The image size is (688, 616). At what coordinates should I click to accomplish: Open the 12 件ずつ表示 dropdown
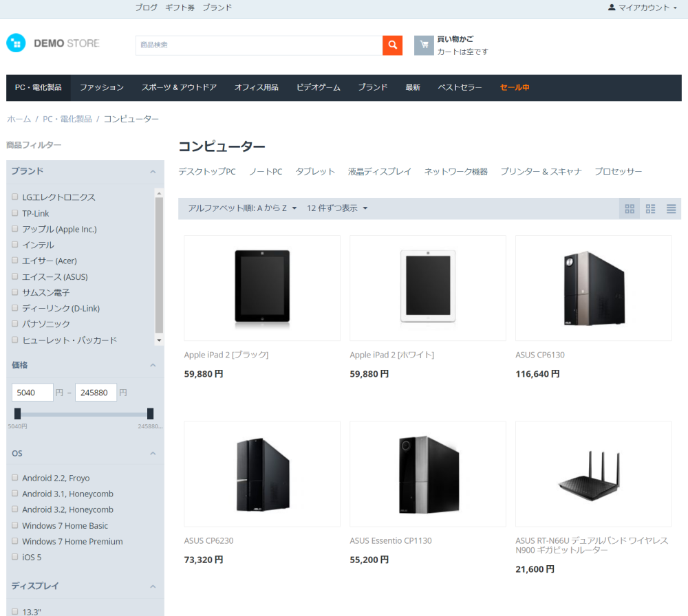tap(337, 208)
